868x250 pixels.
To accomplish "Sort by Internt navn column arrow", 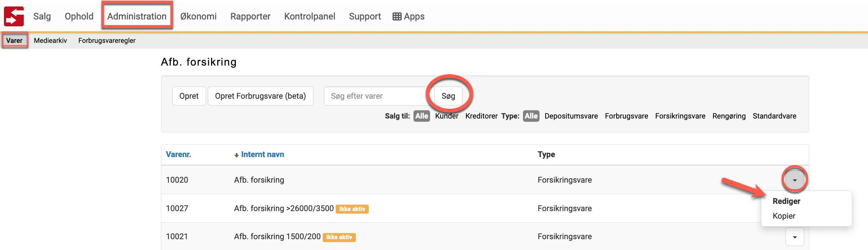I will pos(236,155).
